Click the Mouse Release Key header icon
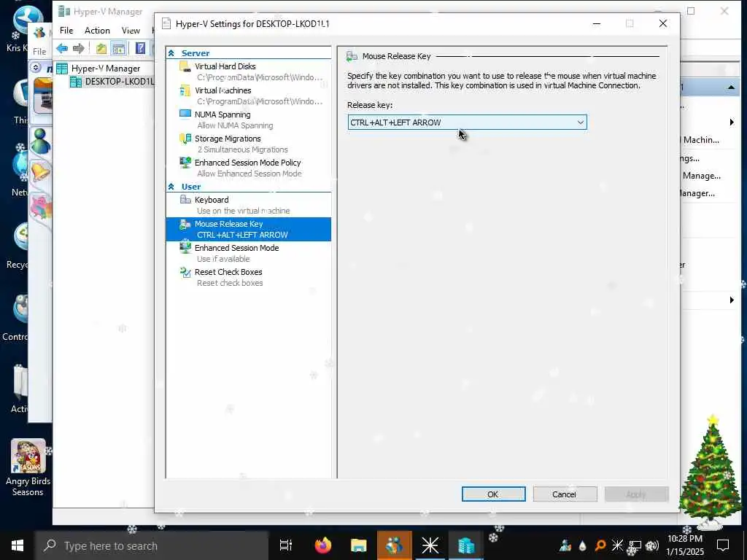Viewport: 747px width, 560px height. click(352, 56)
